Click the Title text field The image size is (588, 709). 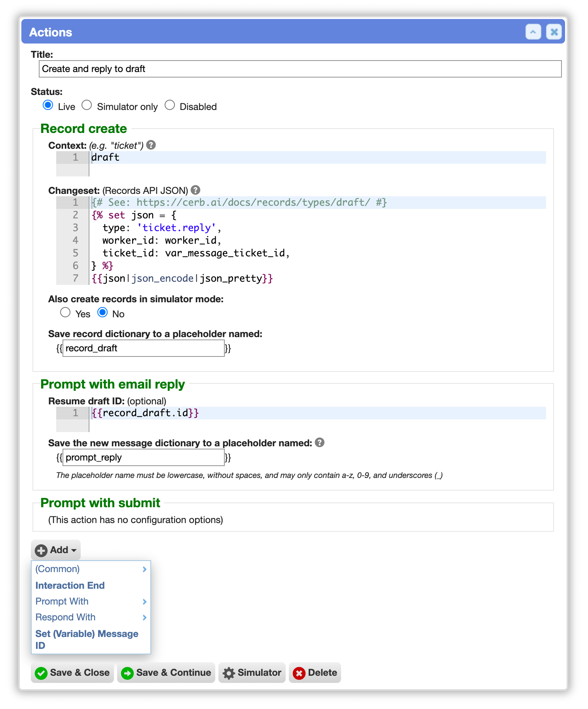pos(300,69)
